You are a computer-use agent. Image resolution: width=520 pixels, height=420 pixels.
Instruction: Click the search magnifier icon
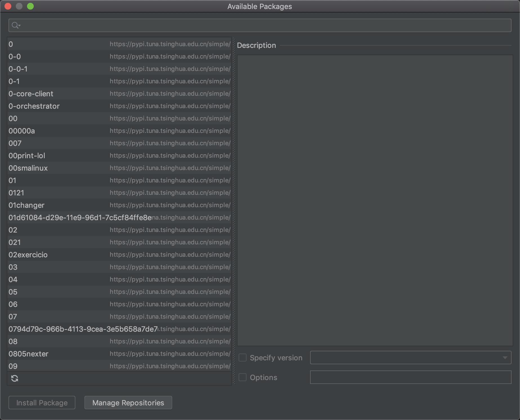click(x=16, y=26)
